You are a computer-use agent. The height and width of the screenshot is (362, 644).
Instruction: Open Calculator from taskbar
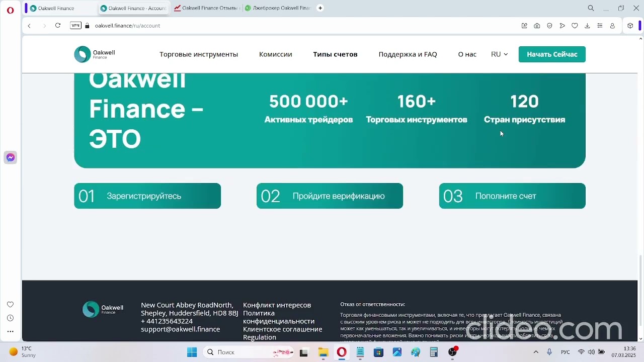(x=434, y=352)
